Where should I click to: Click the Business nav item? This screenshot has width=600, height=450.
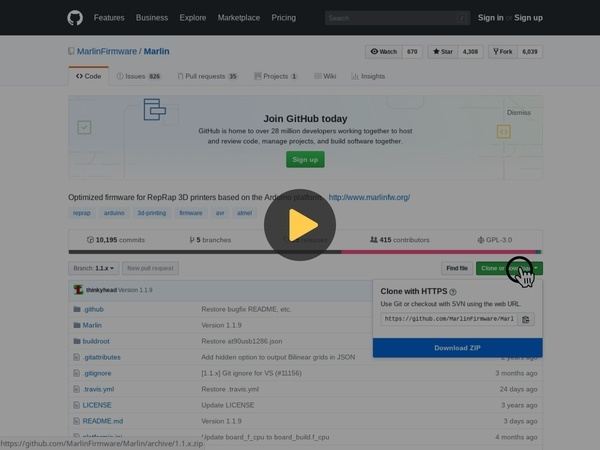tap(152, 18)
